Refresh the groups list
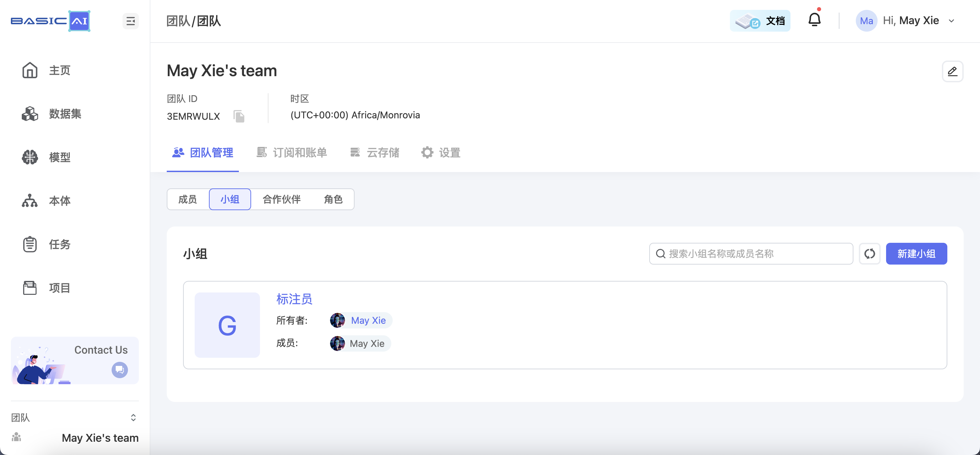This screenshot has height=455, width=980. click(x=869, y=254)
